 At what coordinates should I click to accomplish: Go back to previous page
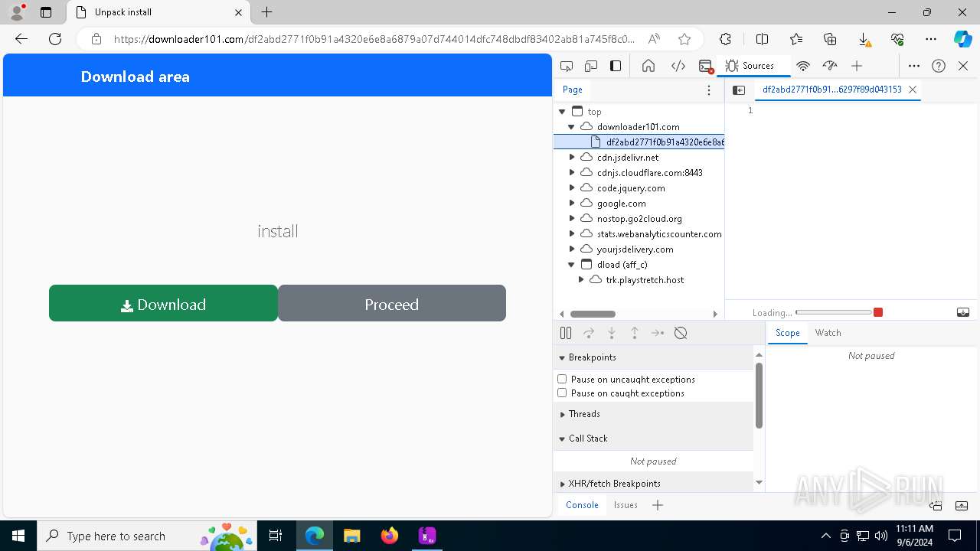point(21,39)
